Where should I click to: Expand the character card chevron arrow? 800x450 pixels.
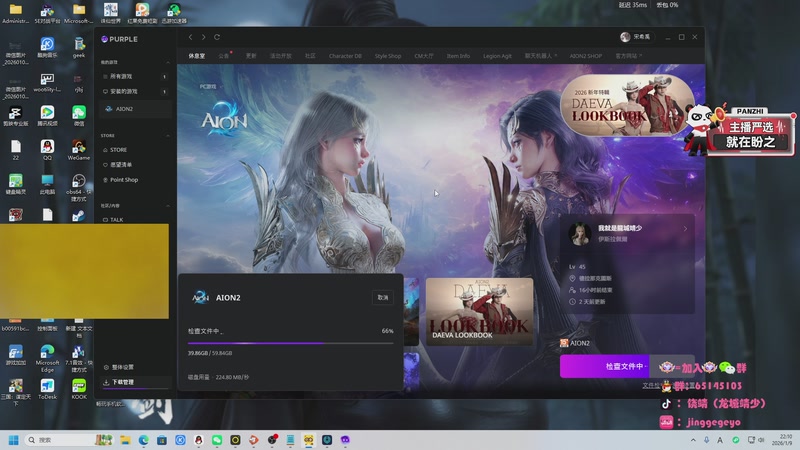click(x=685, y=229)
